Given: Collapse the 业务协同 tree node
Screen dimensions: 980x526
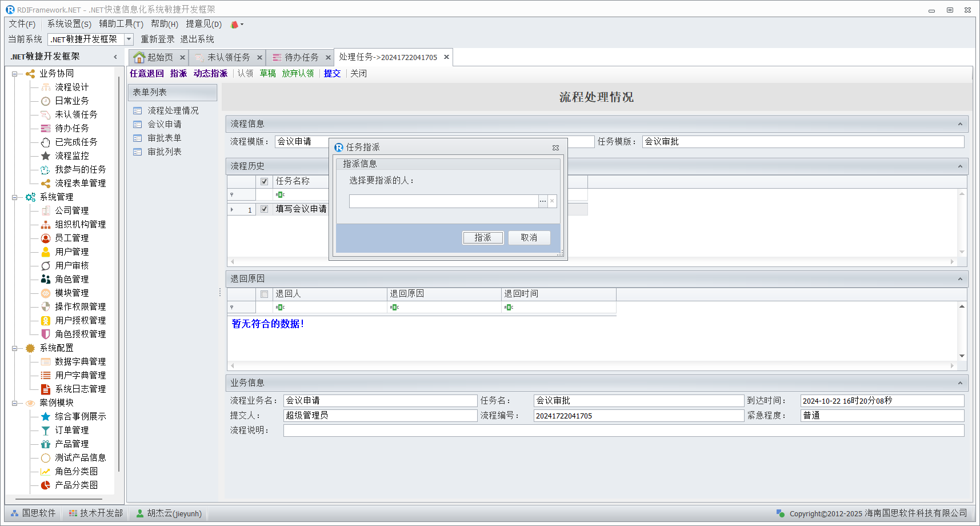Looking at the screenshot, I should pos(15,74).
